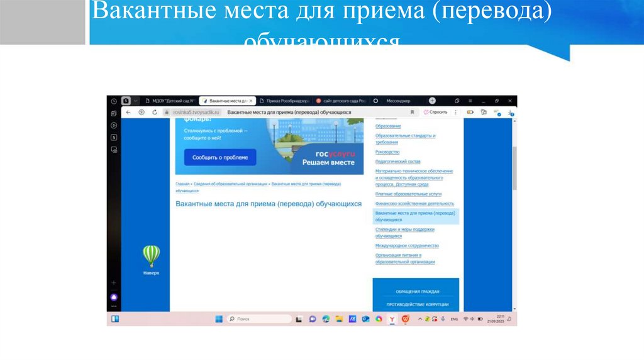The image size is (644, 361).
Task: Open Yandex Browser icon on the taskbar
Action: (392, 319)
